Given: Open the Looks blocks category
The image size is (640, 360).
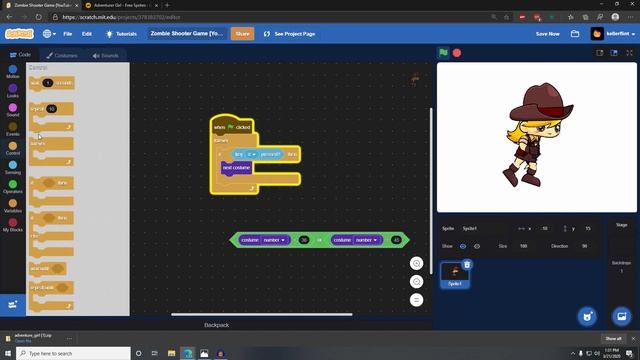Looking at the screenshot, I should tap(13, 91).
